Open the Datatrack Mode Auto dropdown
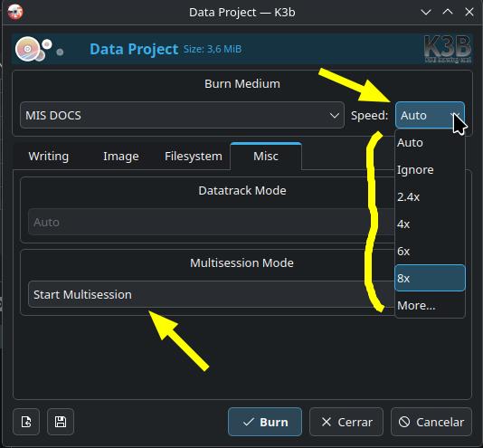 (212, 222)
